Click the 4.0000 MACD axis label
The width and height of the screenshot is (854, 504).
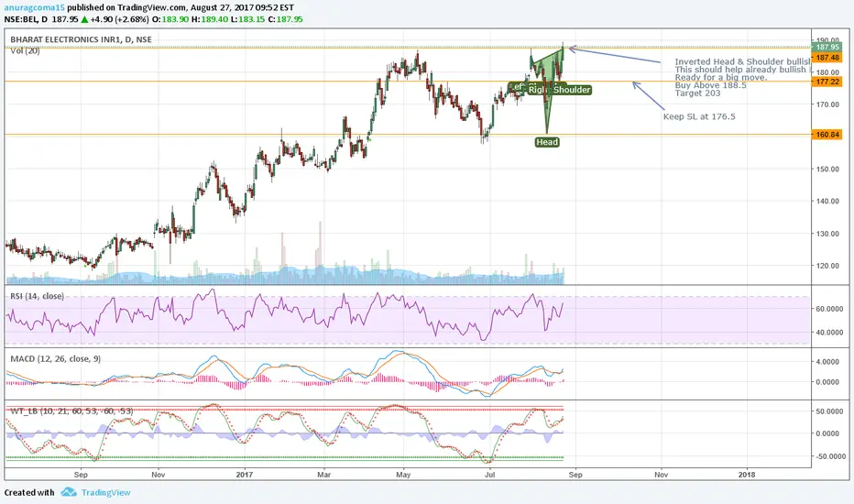tap(829, 362)
